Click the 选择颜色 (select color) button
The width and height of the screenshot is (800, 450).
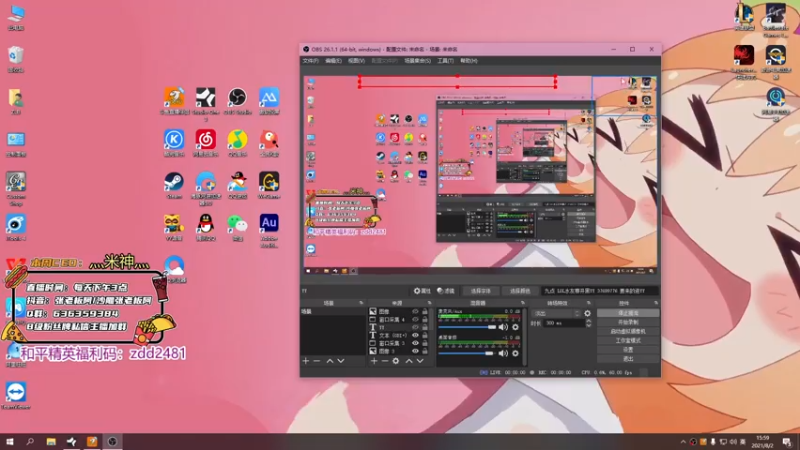[520, 291]
